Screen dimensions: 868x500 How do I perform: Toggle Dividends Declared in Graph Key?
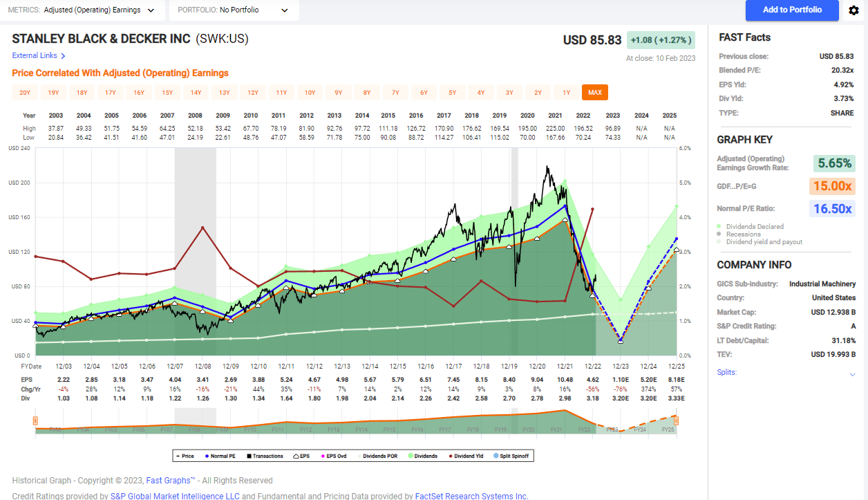click(721, 226)
